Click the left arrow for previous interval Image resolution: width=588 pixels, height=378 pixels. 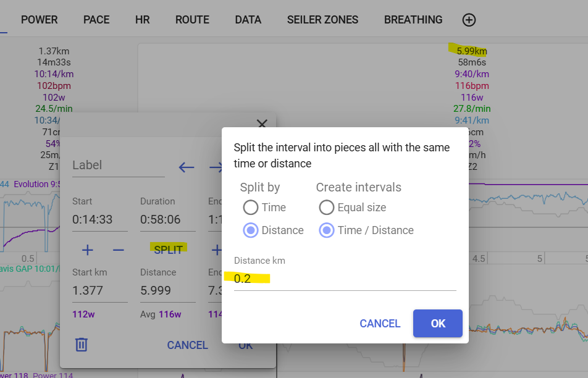click(187, 167)
